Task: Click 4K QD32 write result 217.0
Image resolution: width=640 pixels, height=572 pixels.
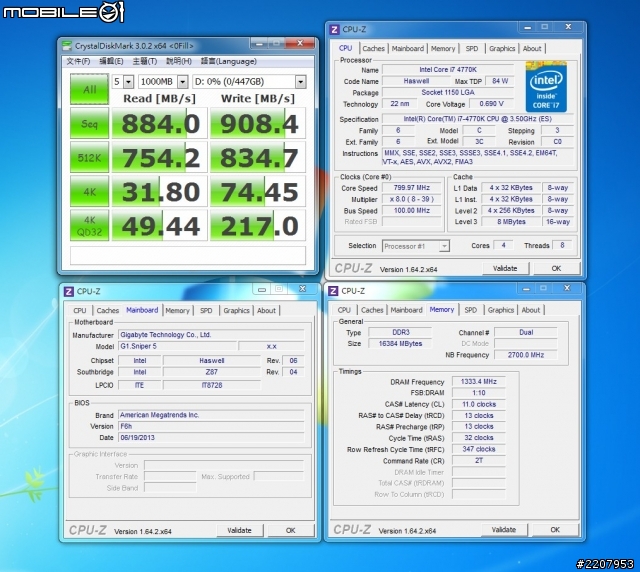Action: coord(258,226)
